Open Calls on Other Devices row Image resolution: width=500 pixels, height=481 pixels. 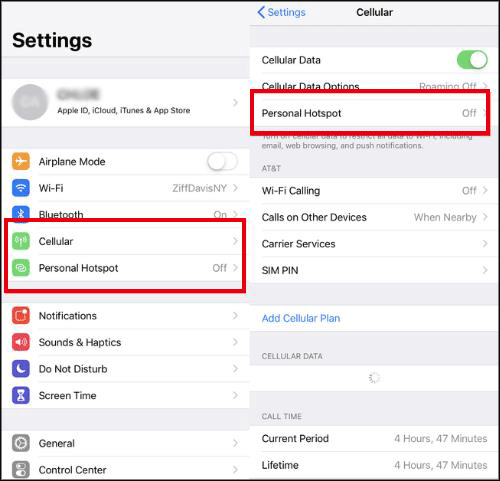click(375, 217)
